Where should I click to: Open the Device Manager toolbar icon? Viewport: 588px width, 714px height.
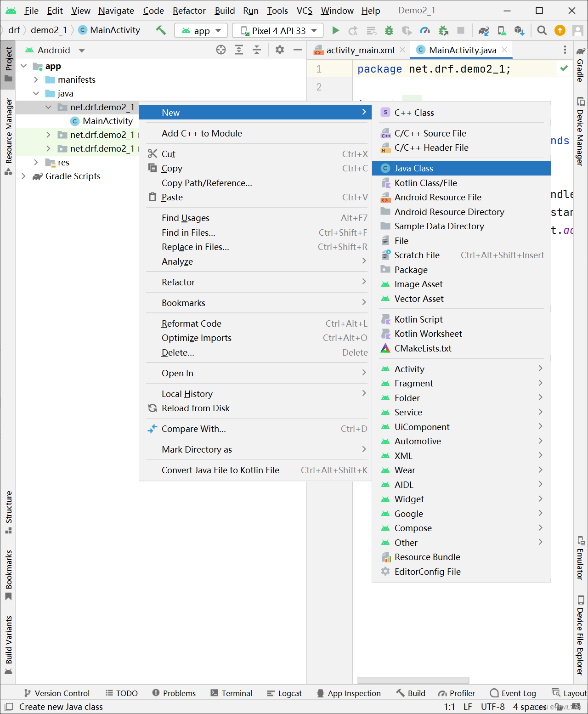tap(502, 30)
